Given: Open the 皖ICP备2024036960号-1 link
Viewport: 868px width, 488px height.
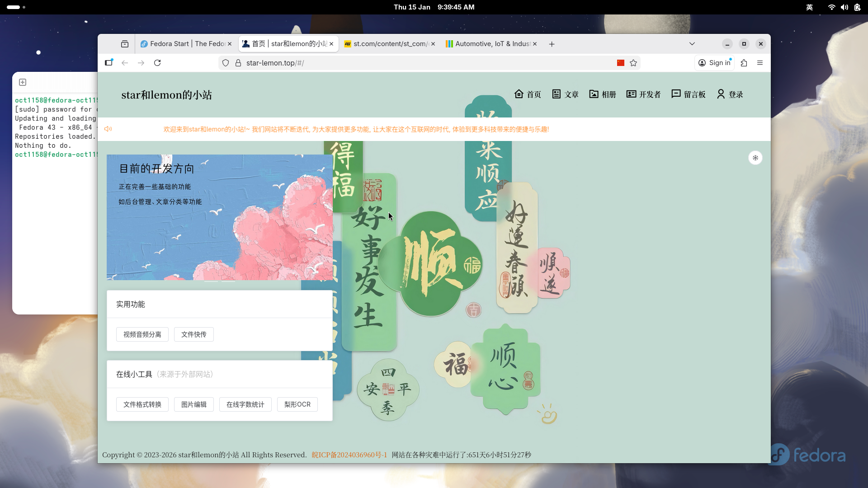Looking at the screenshot, I should [x=349, y=455].
